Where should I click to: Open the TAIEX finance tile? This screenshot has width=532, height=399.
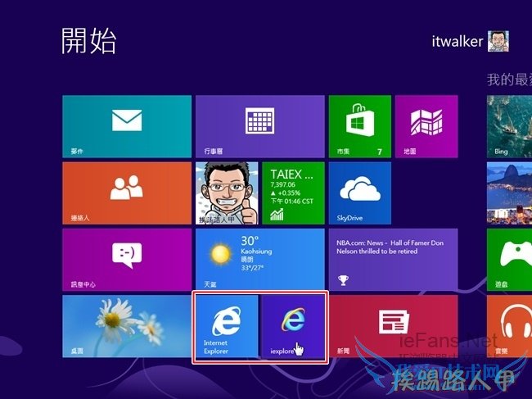click(x=293, y=193)
